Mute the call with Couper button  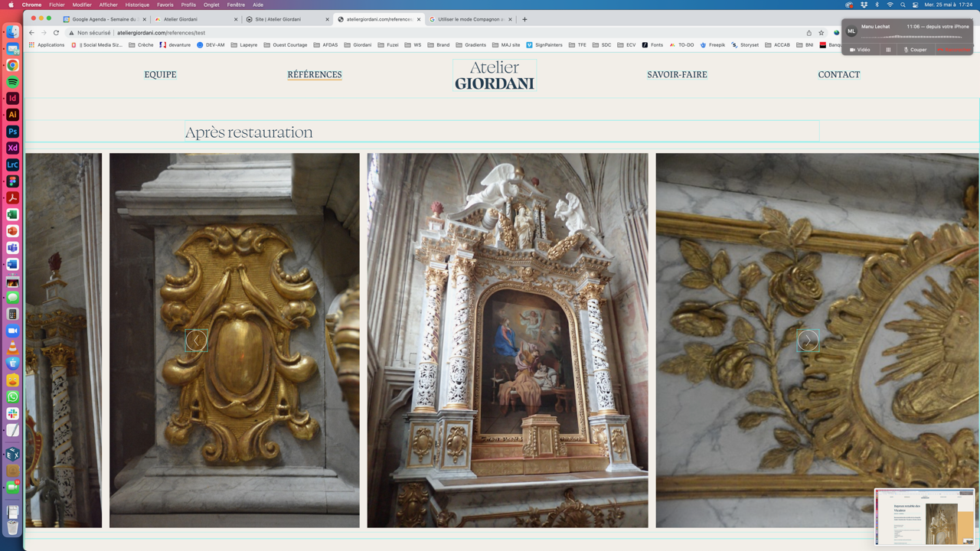point(916,50)
